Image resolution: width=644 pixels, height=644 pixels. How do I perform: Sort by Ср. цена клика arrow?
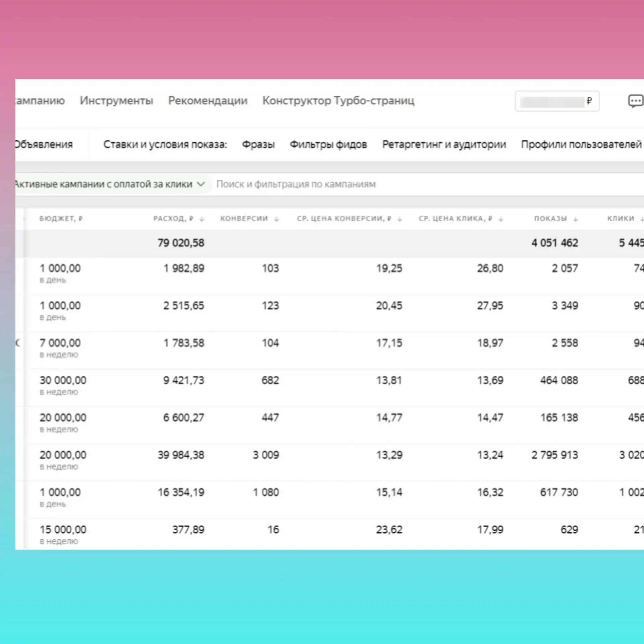[x=501, y=219]
